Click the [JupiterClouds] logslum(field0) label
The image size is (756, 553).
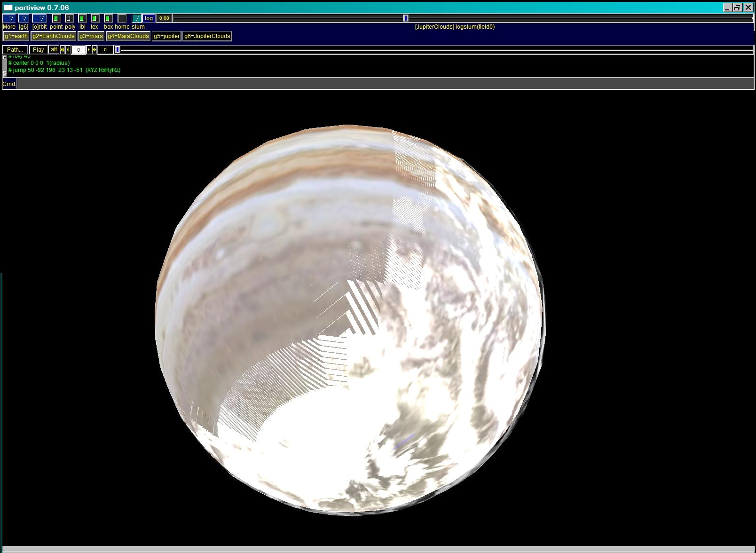(455, 27)
